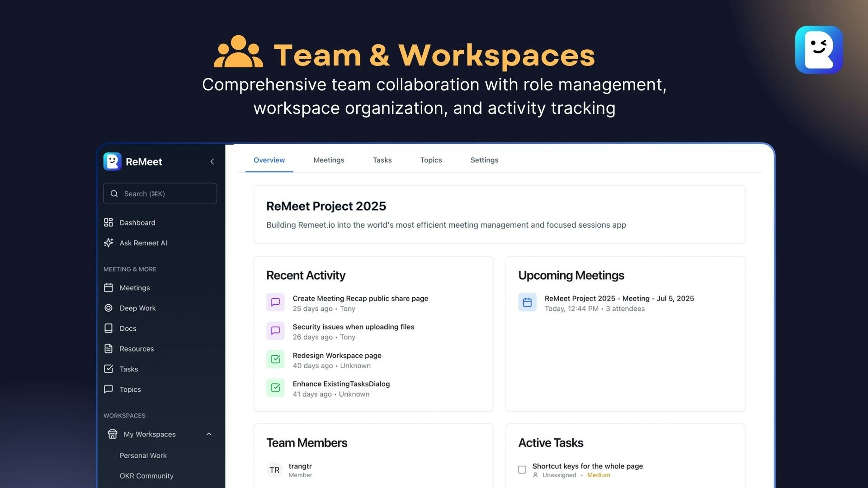
Task: Click the Dashboard grid icon
Action: (x=108, y=222)
